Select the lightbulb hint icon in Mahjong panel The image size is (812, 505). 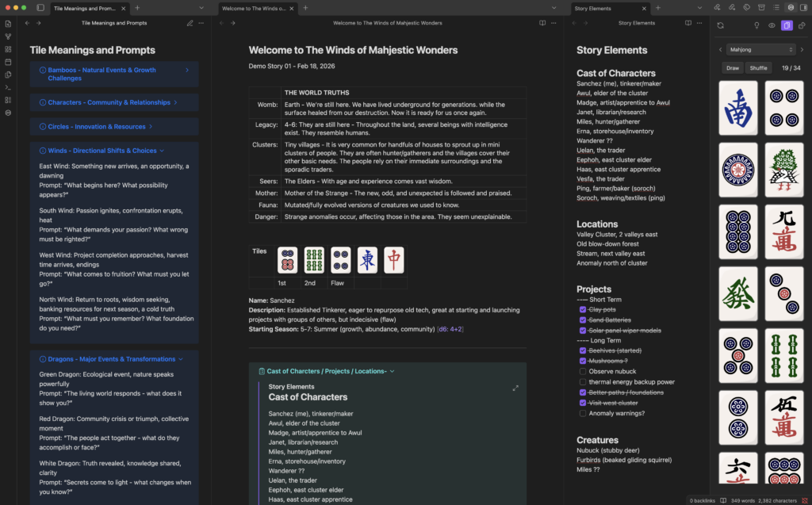756,25
